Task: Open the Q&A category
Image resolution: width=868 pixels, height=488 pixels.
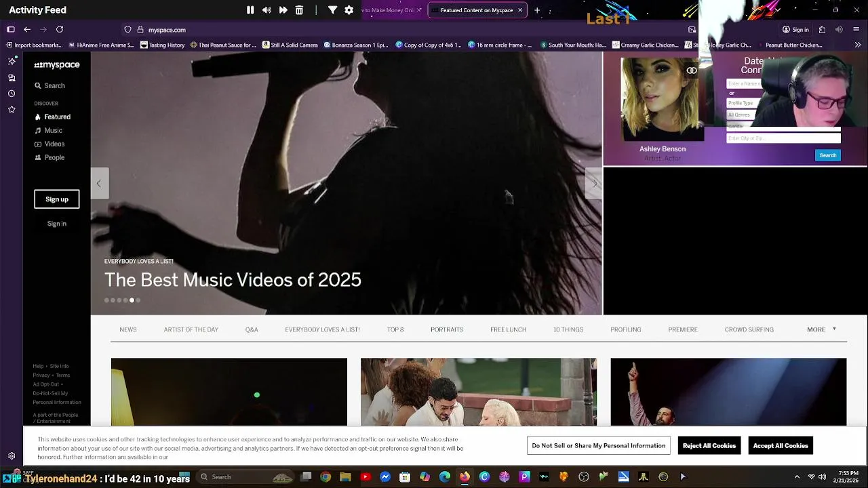Action: 252,329
